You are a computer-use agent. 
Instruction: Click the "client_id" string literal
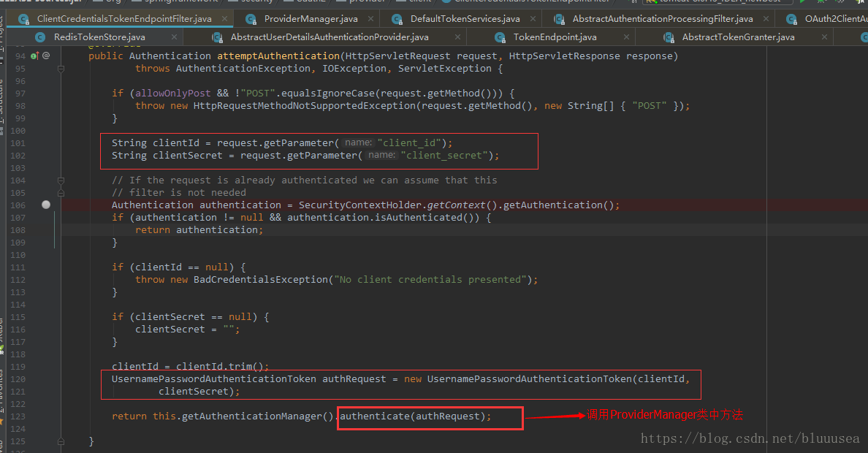point(409,143)
